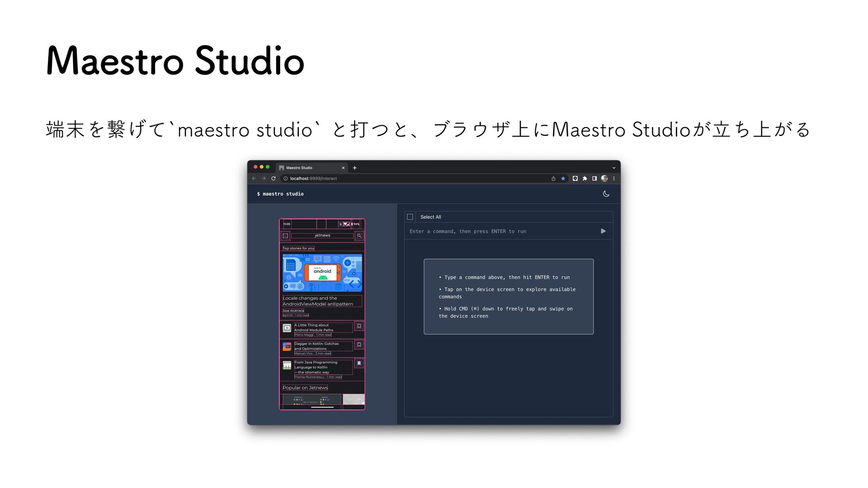
Task: Tap the 'Top stories for you' heading
Action: [298, 248]
